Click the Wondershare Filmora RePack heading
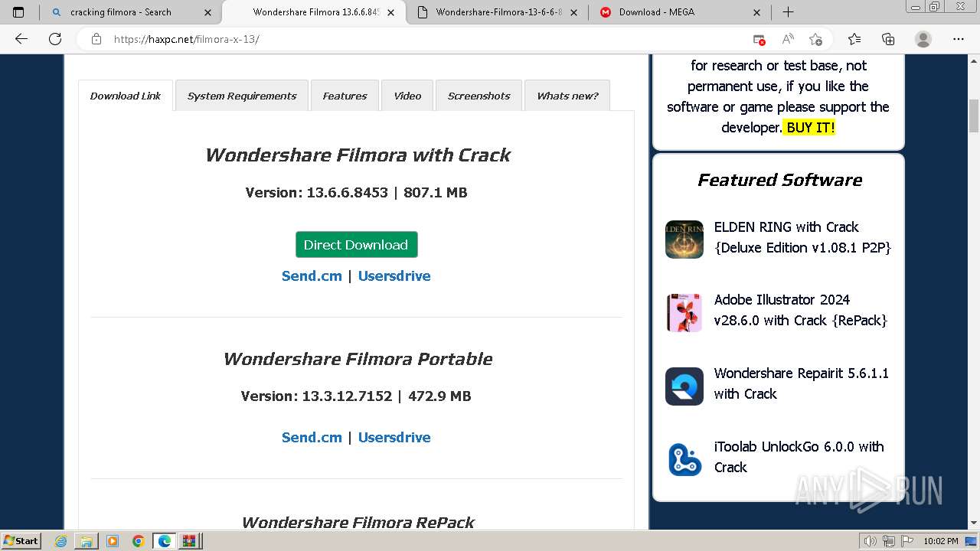 358,522
